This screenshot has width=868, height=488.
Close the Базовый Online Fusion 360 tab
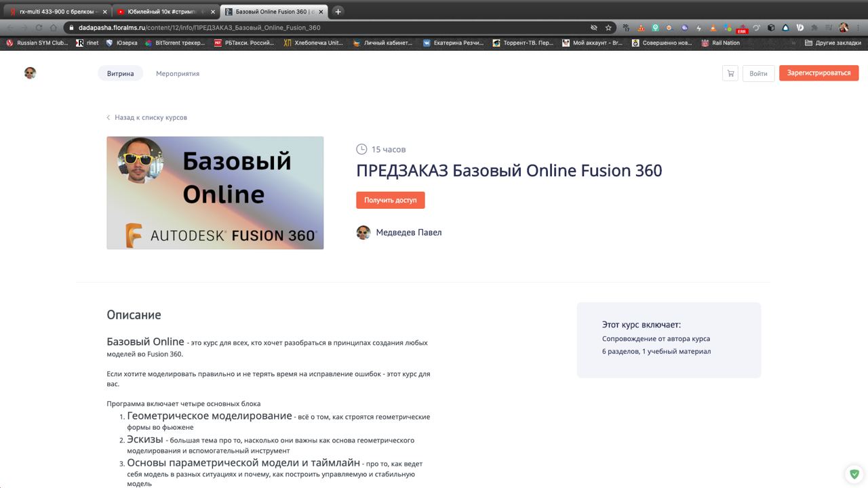[321, 12]
